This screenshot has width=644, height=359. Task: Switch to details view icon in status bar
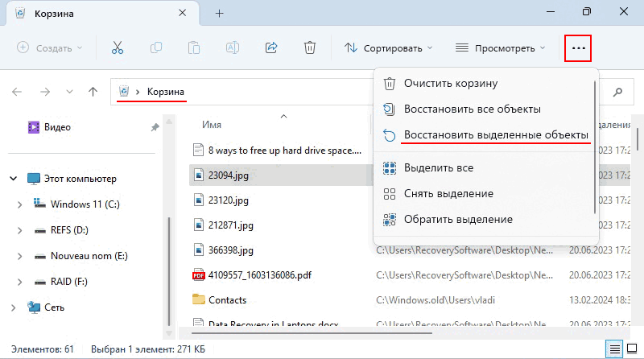click(615, 349)
